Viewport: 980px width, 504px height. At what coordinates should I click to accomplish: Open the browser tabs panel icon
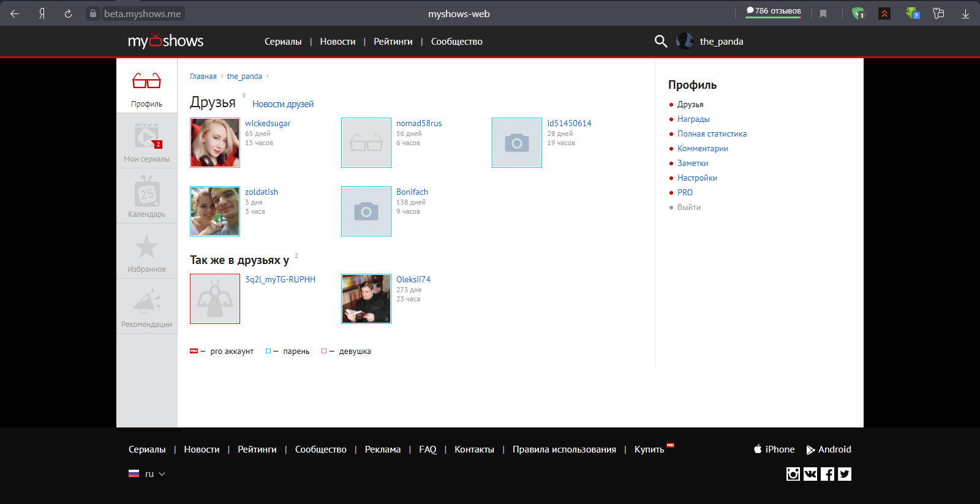[938, 13]
